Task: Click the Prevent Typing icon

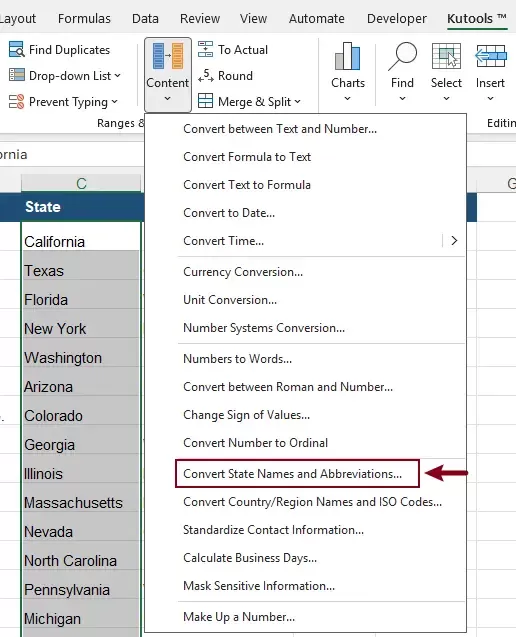Action: pyautogui.click(x=17, y=102)
